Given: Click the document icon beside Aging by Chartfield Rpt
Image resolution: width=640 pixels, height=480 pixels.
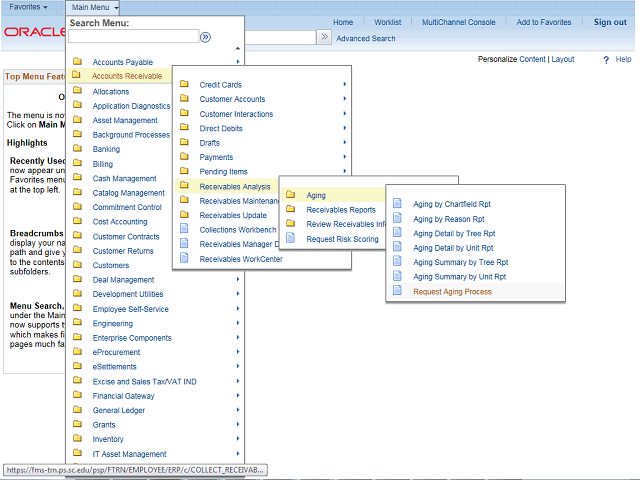Looking at the screenshot, I should [397, 204].
